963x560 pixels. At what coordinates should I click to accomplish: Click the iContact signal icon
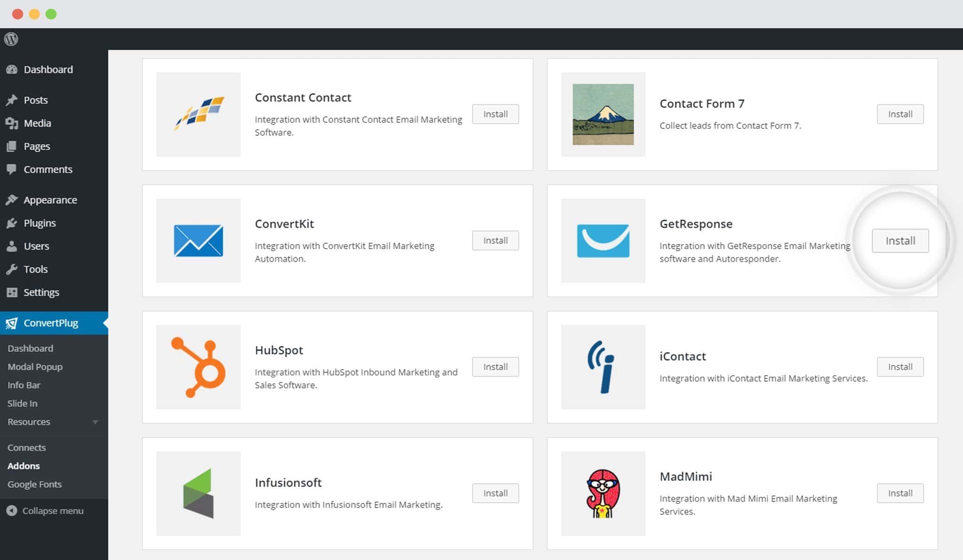tap(602, 367)
